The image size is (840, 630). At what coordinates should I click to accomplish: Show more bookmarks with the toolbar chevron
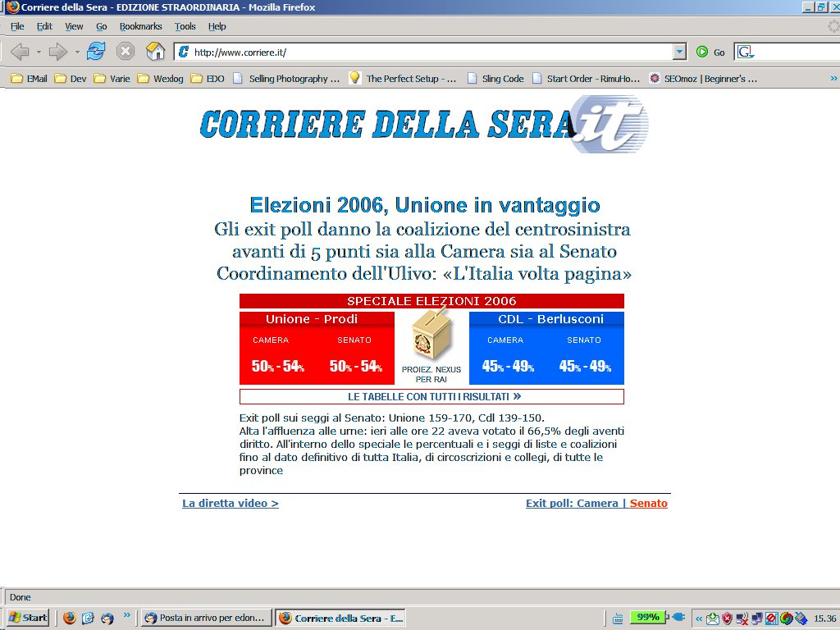click(833, 78)
